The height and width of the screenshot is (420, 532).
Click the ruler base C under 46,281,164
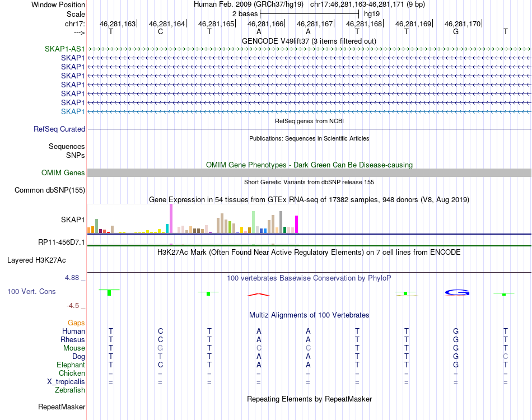click(x=161, y=31)
